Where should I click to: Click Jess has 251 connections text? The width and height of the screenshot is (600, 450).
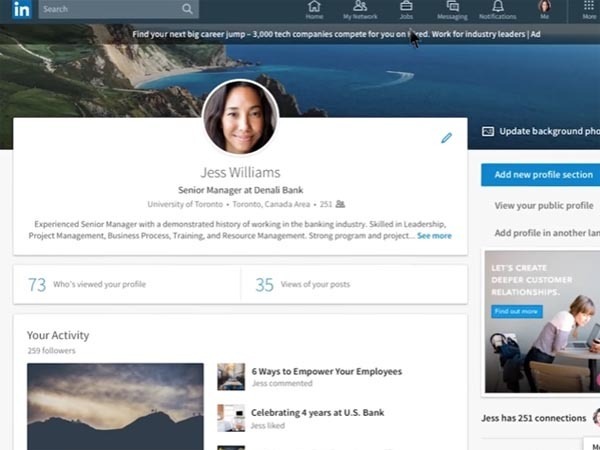tap(533, 418)
